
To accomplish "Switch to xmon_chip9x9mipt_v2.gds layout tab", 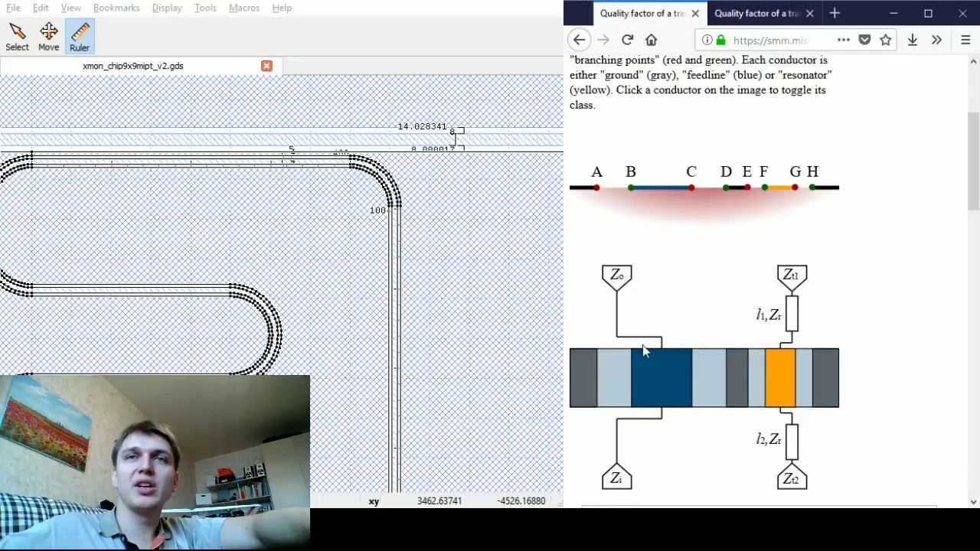I will click(133, 66).
